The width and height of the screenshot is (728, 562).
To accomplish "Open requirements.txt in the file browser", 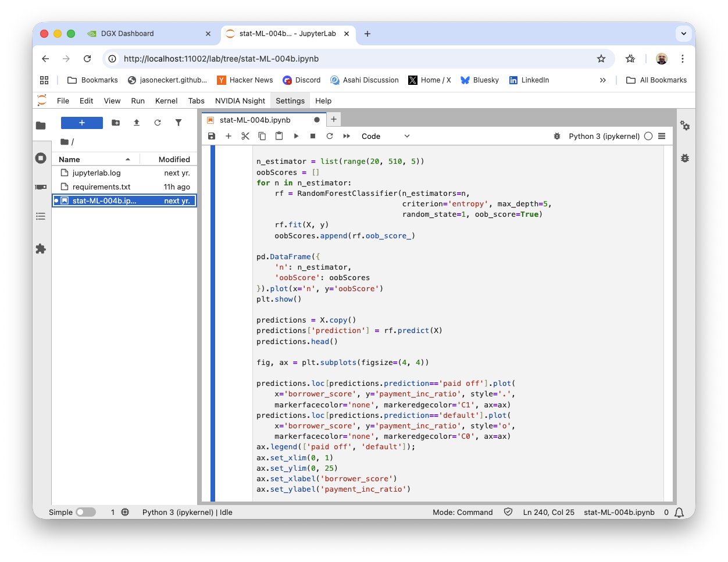I will pyautogui.click(x=101, y=187).
